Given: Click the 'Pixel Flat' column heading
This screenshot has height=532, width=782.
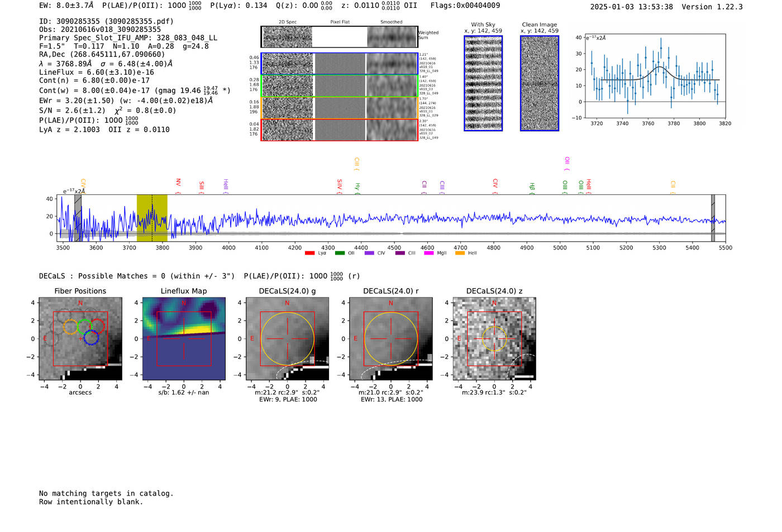Looking at the screenshot, I should pos(340,22).
